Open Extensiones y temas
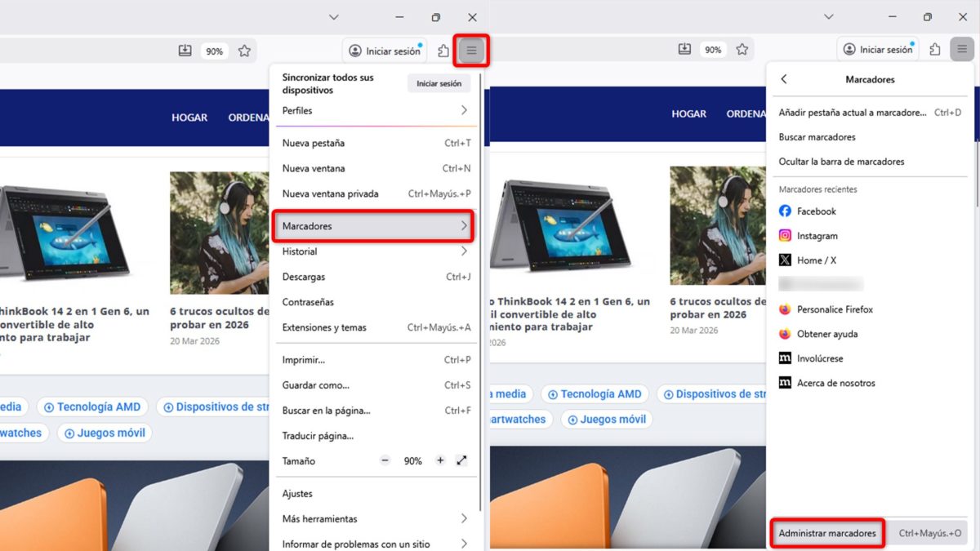This screenshot has height=551, width=980. tap(376, 327)
